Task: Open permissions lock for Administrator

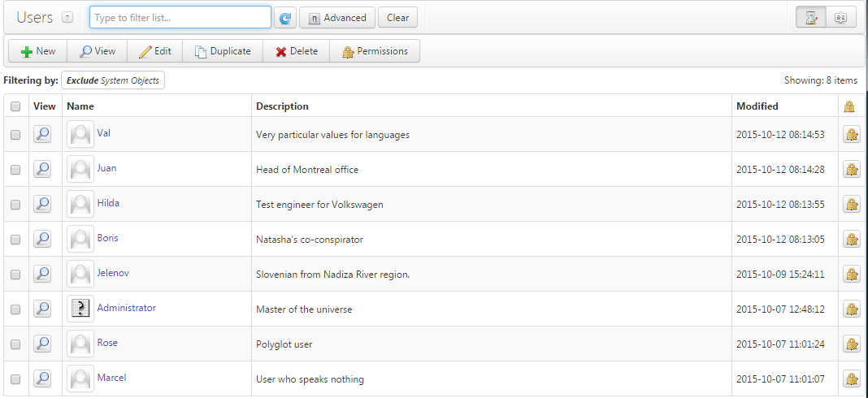Action: click(x=852, y=309)
